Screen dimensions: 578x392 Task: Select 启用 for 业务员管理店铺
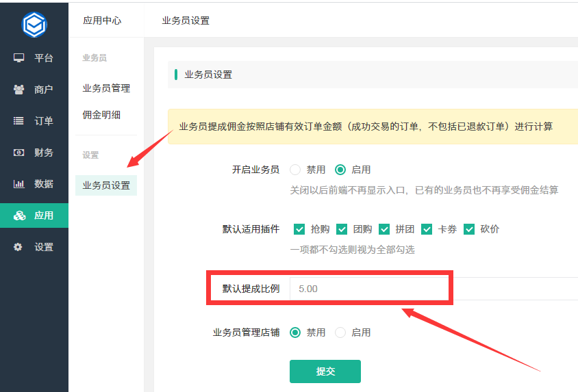click(340, 332)
